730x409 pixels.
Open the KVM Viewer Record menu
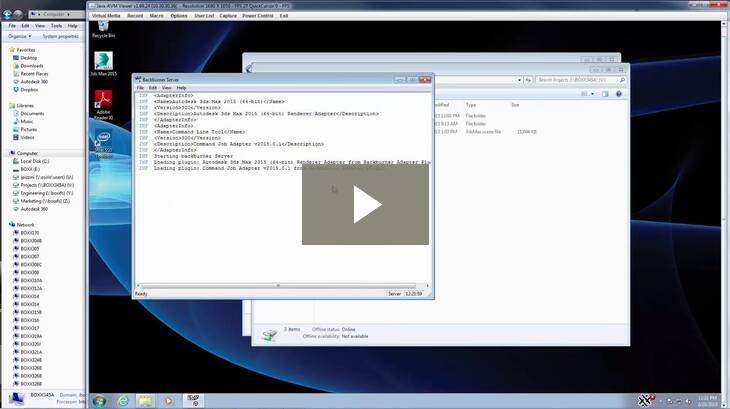135,16
